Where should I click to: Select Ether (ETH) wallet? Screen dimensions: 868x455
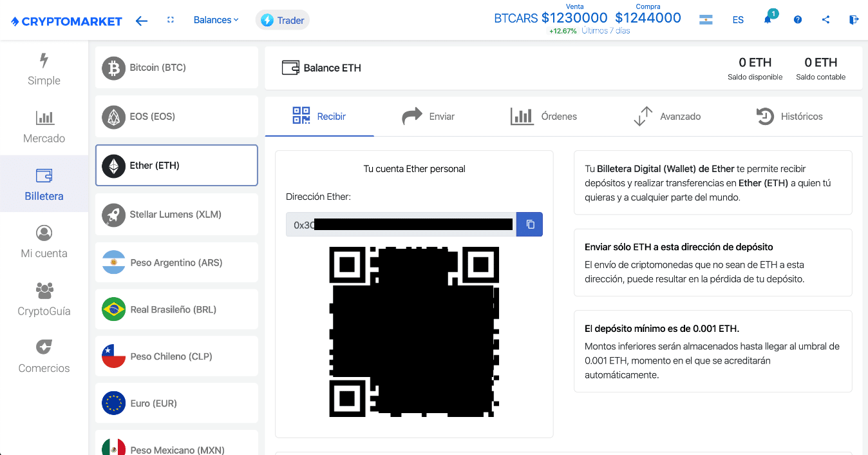[x=176, y=166]
